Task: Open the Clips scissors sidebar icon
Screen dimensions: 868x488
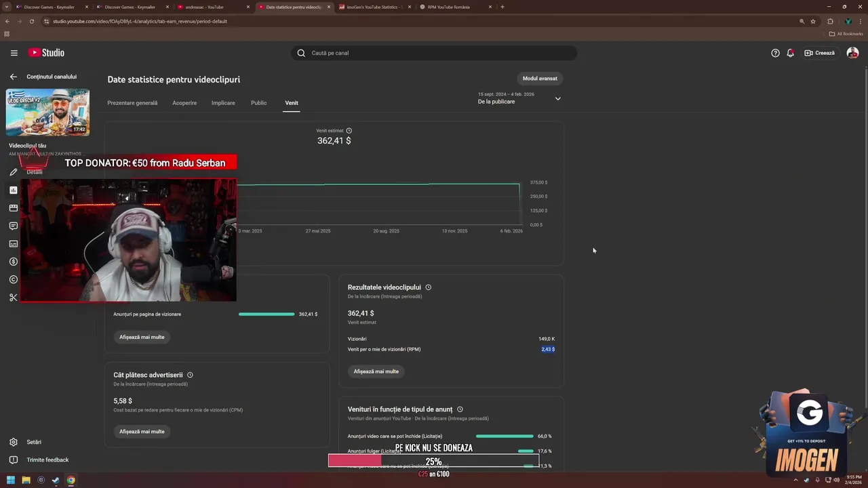Action: click(13, 298)
